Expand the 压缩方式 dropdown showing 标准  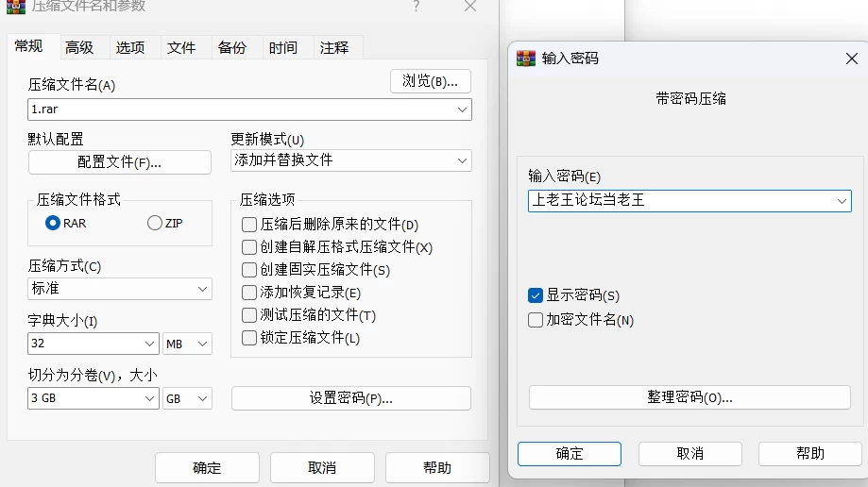click(120, 289)
